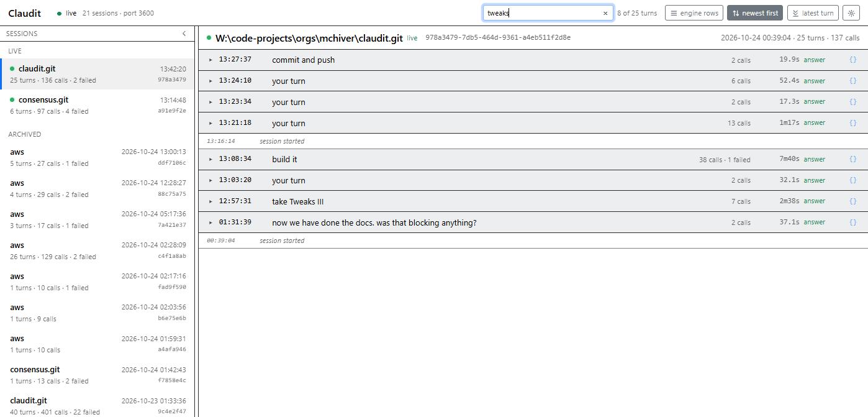Open archived aws session 7a421e37
This screenshot has width=868, height=417.
[97, 219]
